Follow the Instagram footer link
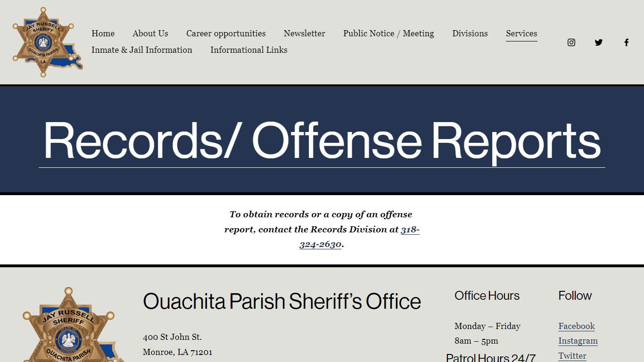This screenshot has height=362, width=644. tap(578, 341)
